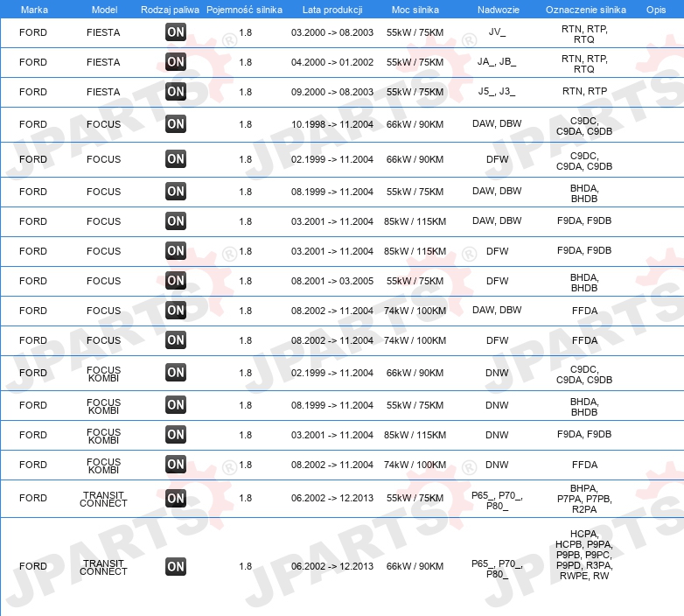Click the ON fuel badge in the Fiesta JA_, JB_ row
This screenshot has width=684, height=616.
click(176, 62)
